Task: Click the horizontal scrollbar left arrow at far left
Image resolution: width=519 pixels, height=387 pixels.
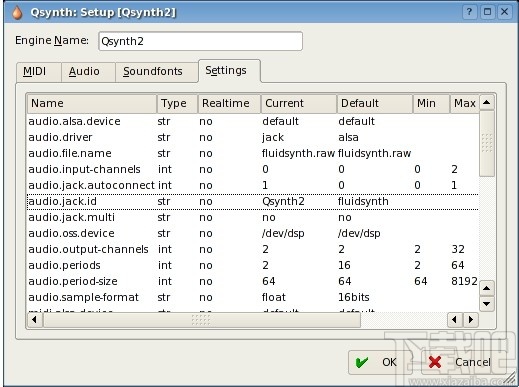Action: point(34,320)
